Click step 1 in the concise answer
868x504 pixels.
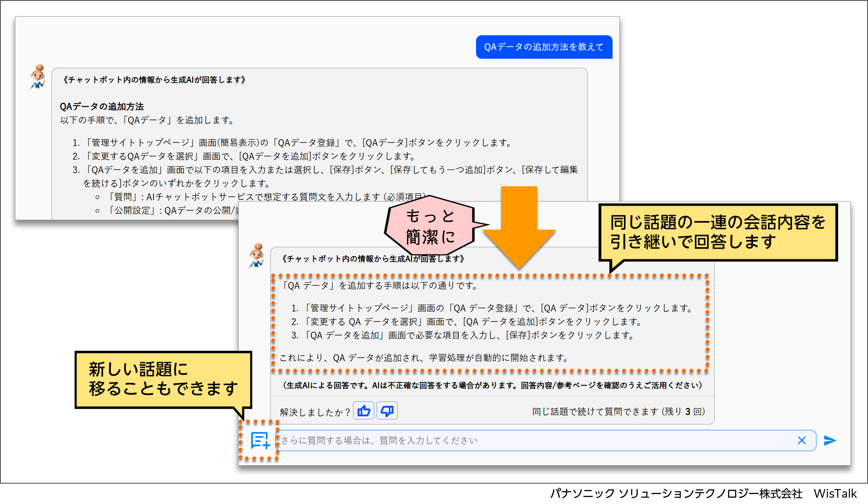493,308
